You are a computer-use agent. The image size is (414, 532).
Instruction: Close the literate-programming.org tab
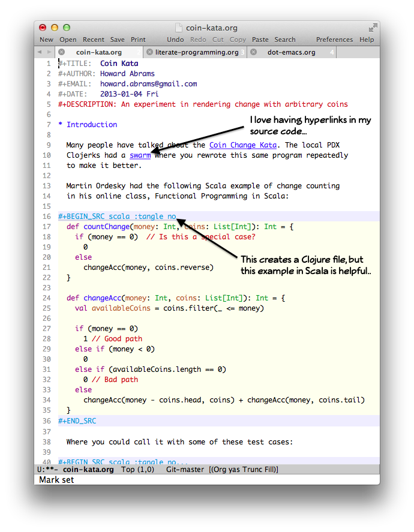point(149,52)
